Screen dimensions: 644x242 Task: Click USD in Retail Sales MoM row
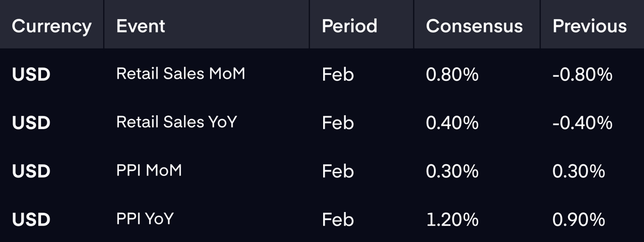[x=31, y=74]
